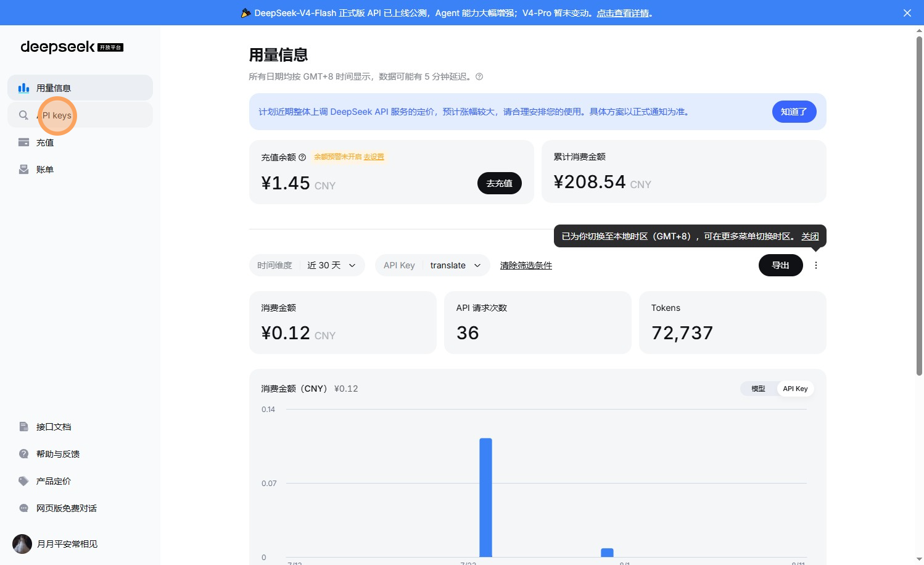Click the help icon after the 5 分钟延迟 note

(479, 76)
